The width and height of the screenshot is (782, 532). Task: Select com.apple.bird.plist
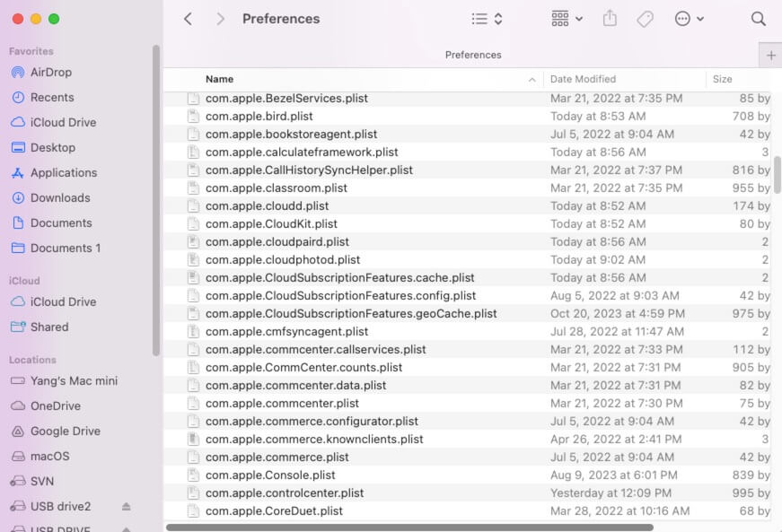pos(259,117)
